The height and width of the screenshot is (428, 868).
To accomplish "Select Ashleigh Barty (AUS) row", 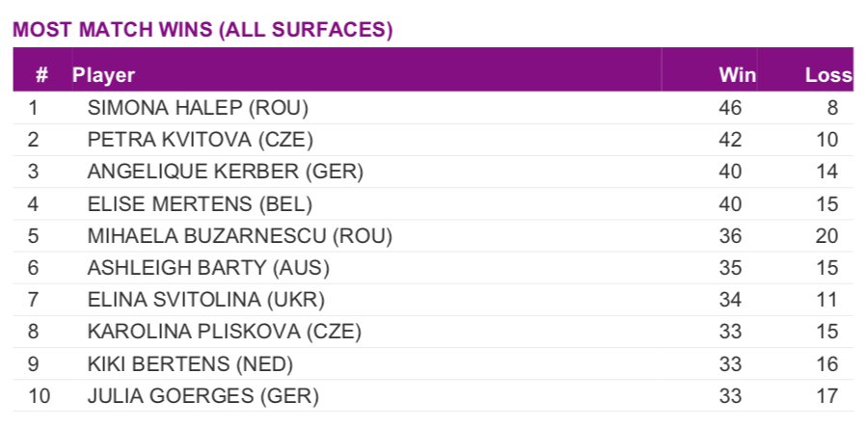I will [x=209, y=267].
